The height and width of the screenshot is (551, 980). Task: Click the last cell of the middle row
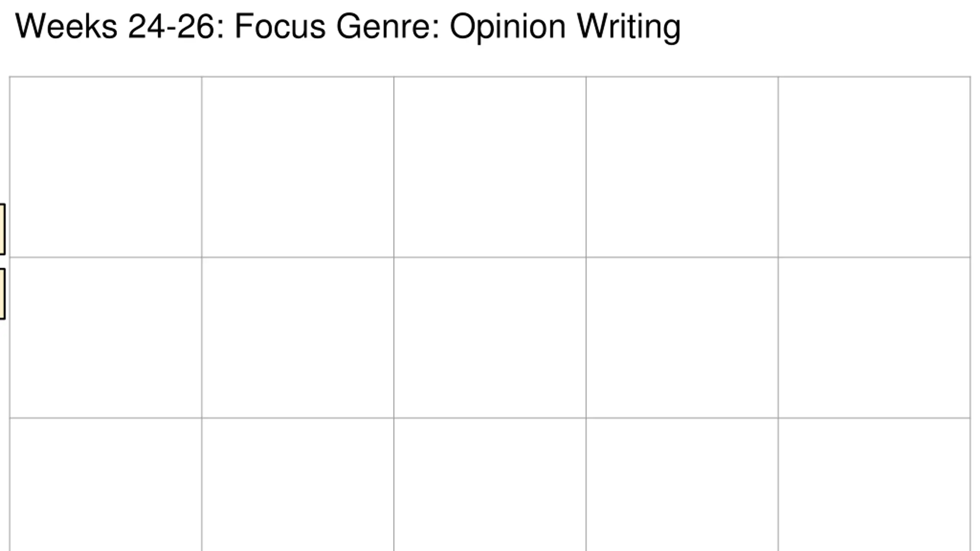[874, 337]
